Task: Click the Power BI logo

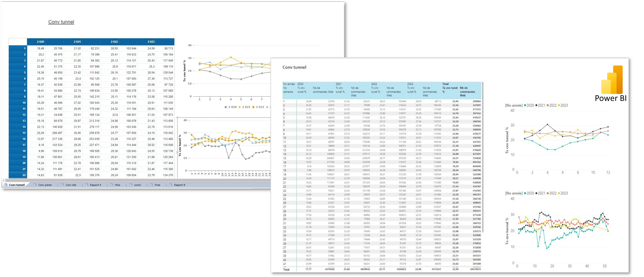Action: pyautogui.click(x=611, y=84)
